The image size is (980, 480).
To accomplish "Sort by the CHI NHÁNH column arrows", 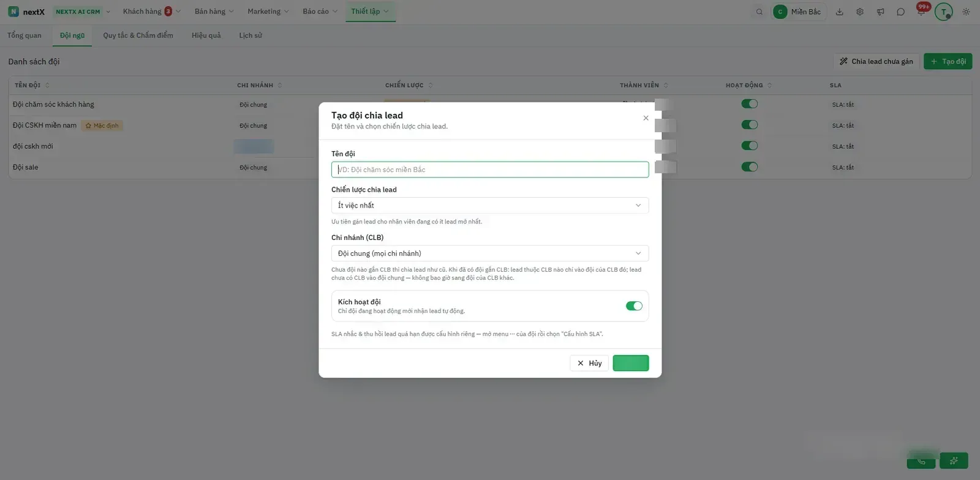I will coord(280,85).
